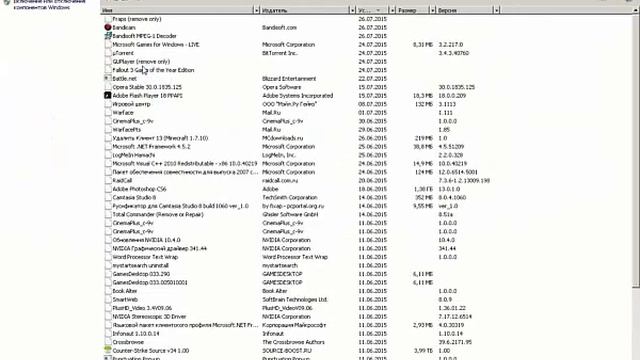Select Total Commander (Remove or Repair)

click(x=158, y=214)
